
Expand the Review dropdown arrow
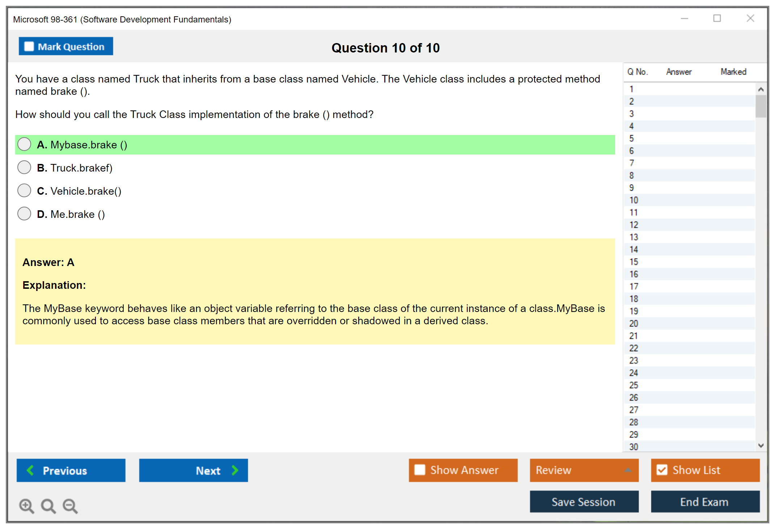pos(628,470)
